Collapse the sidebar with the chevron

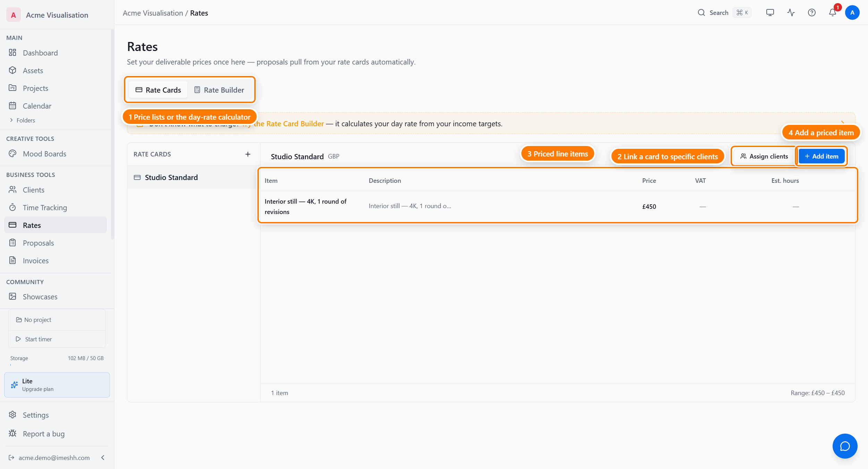[103, 458]
